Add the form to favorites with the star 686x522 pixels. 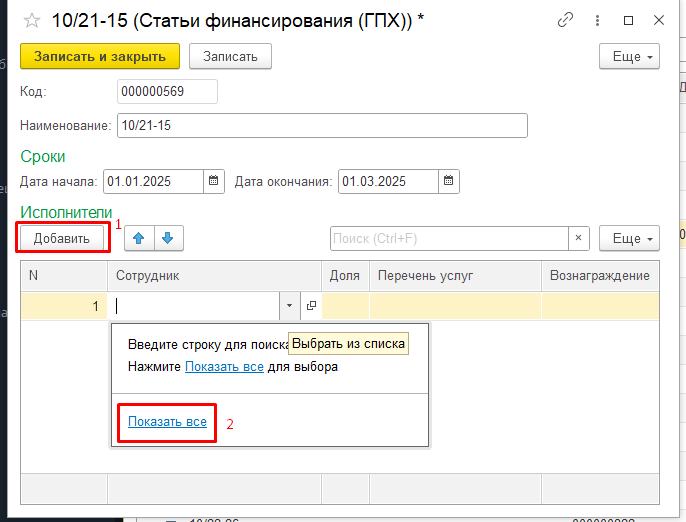32,21
